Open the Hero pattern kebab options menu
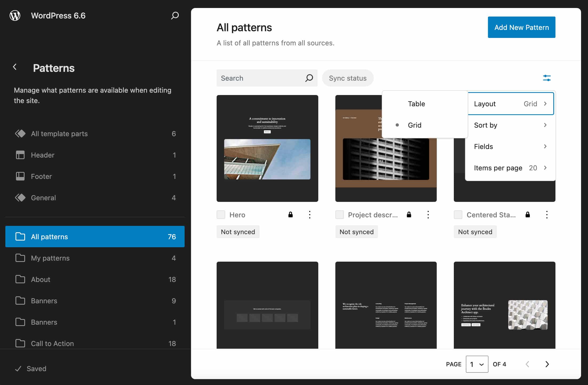Viewport: 588px width, 385px height. (309, 214)
